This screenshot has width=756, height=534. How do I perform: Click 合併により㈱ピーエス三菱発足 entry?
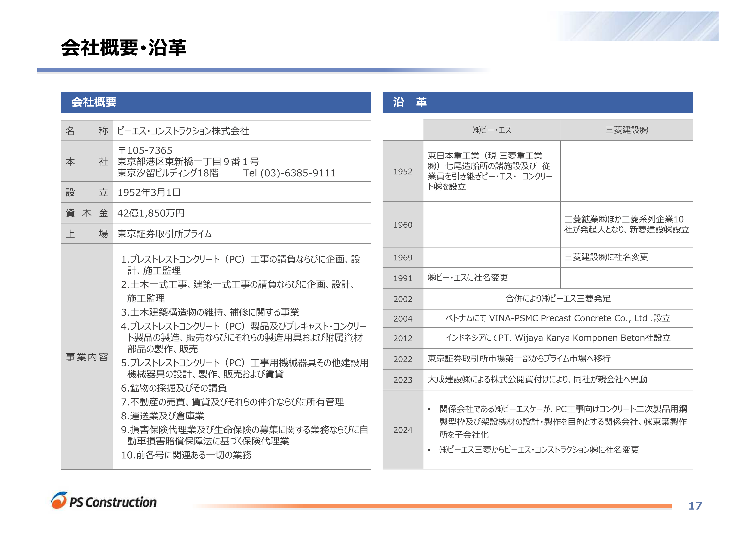click(x=558, y=299)
